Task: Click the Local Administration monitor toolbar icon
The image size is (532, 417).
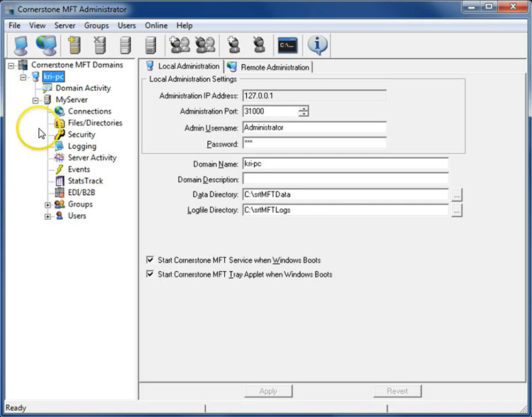Action: point(21,45)
